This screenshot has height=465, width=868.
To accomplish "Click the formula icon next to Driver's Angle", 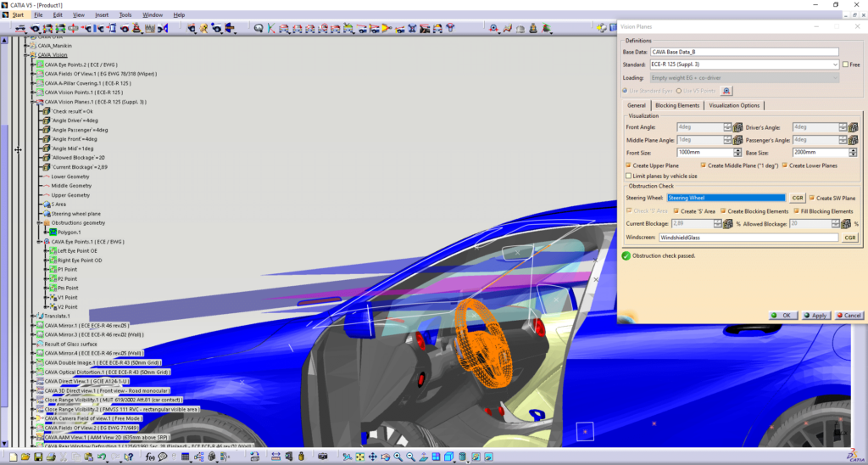I will pyautogui.click(x=853, y=127).
